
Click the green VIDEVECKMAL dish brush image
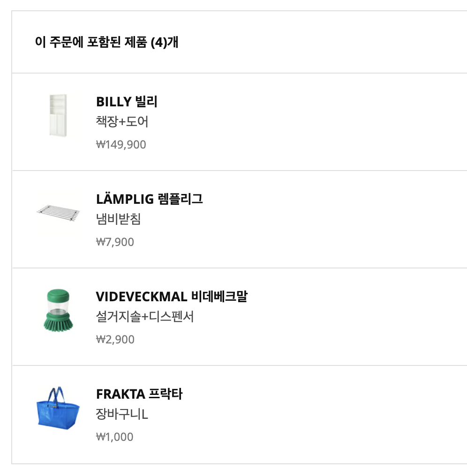[57, 311]
